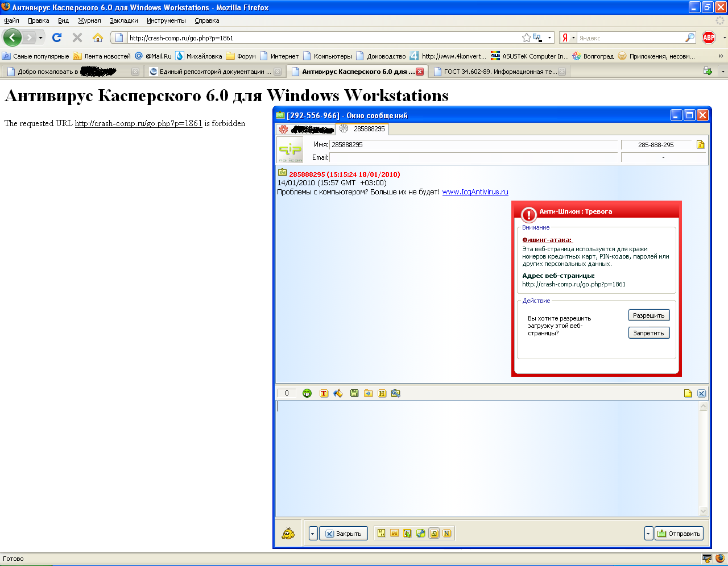Reload the page in Firefox
Image resolution: width=728 pixels, height=566 pixels.
click(57, 38)
